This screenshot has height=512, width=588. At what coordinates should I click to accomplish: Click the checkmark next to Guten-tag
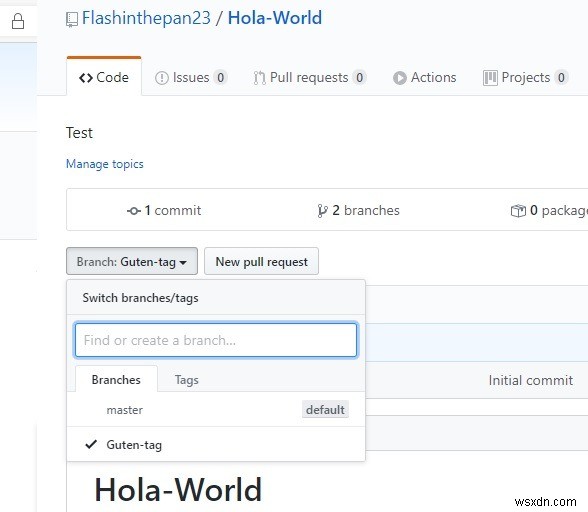point(91,444)
